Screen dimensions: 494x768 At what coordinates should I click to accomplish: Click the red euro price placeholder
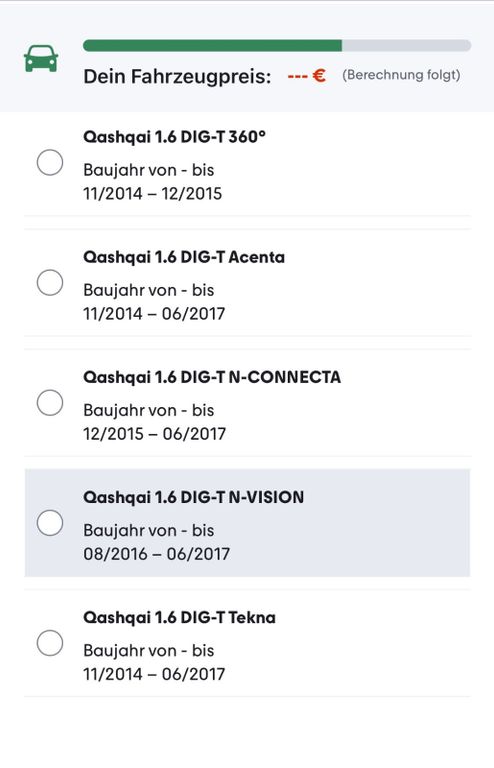(x=306, y=76)
